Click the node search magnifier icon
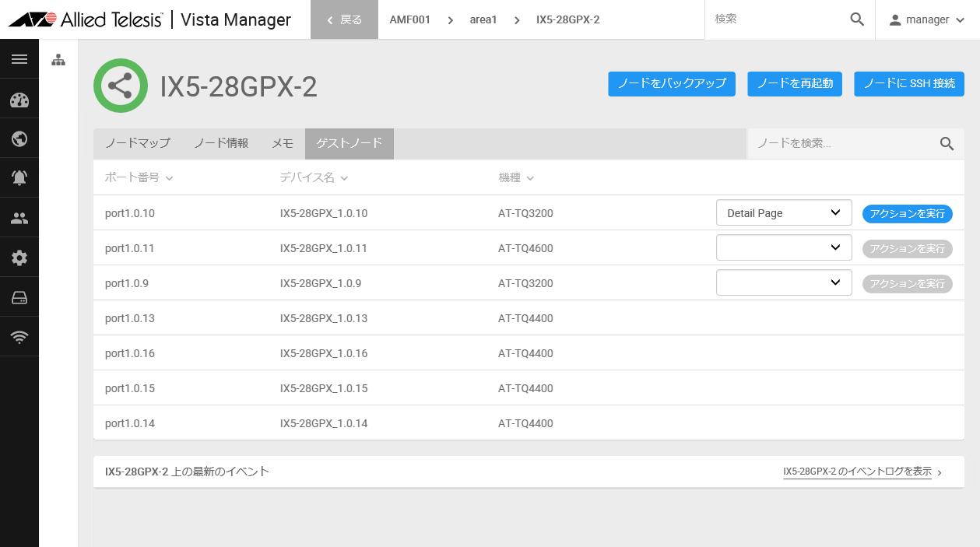Viewport: 980px width, 547px height. point(947,143)
